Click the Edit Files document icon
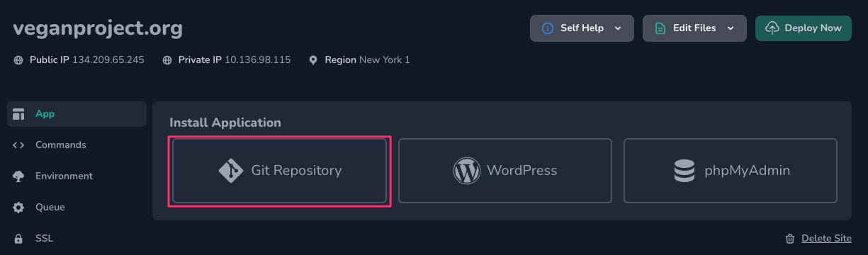This screenshot has width=868, height=255. click(660, 28)
